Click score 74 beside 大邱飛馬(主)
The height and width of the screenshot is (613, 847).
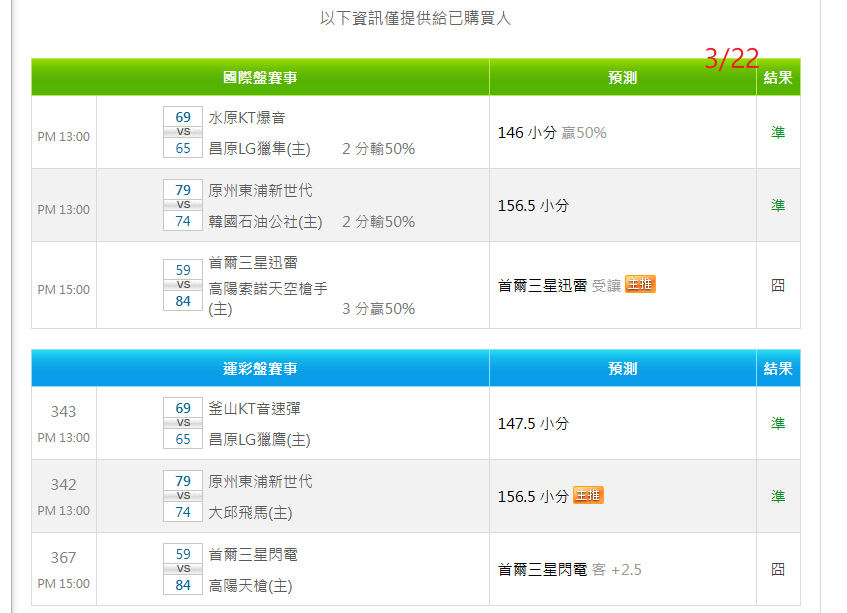point(183,512)
